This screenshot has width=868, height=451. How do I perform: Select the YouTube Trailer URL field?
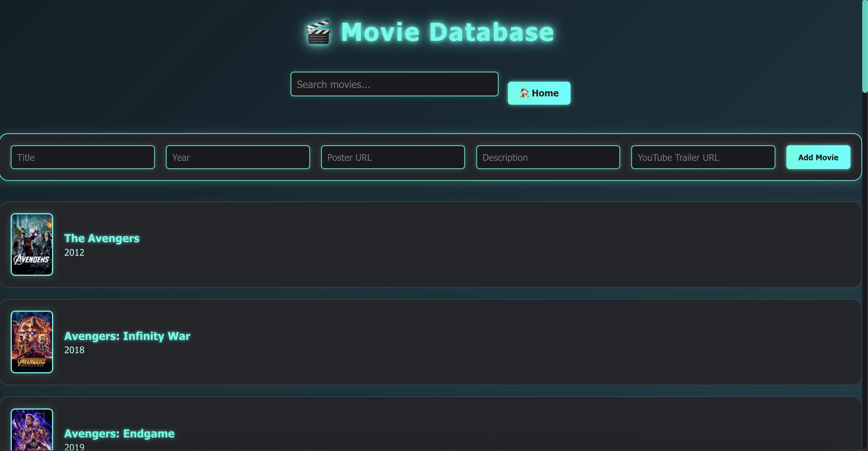(x=703, y=157)
